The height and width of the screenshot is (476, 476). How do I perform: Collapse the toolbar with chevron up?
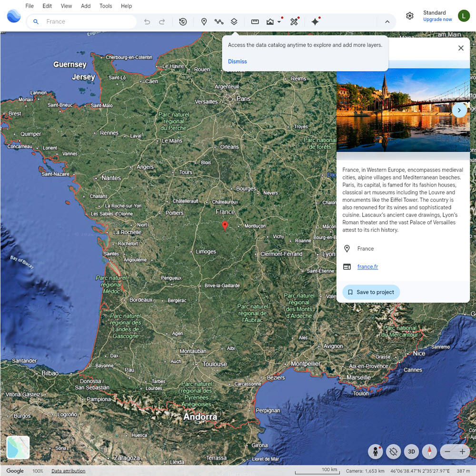coord(387,21)
